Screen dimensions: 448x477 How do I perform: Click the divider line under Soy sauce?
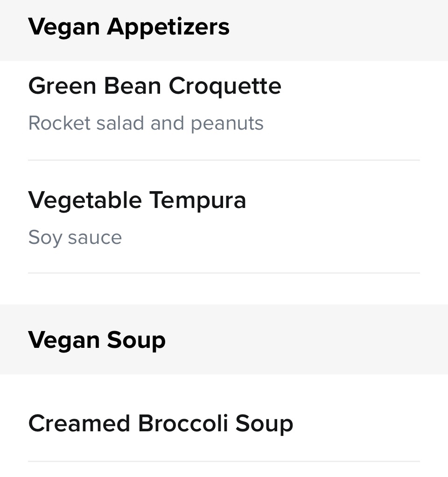tap(224, 273)
